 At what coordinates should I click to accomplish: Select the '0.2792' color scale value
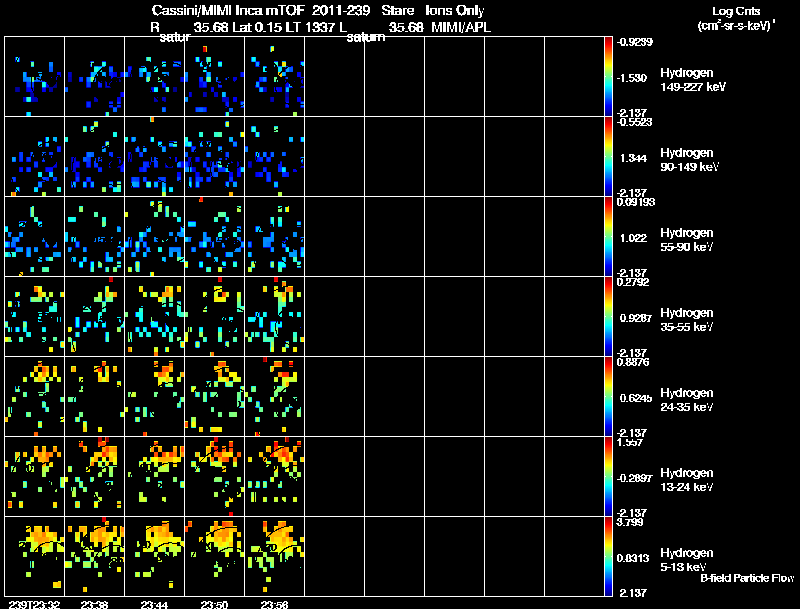(x=633, y=283)
